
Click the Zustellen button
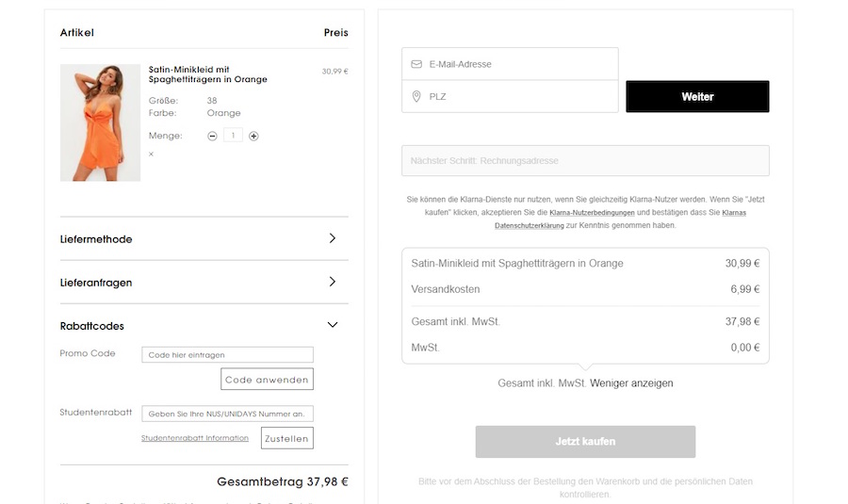[286, 438]
